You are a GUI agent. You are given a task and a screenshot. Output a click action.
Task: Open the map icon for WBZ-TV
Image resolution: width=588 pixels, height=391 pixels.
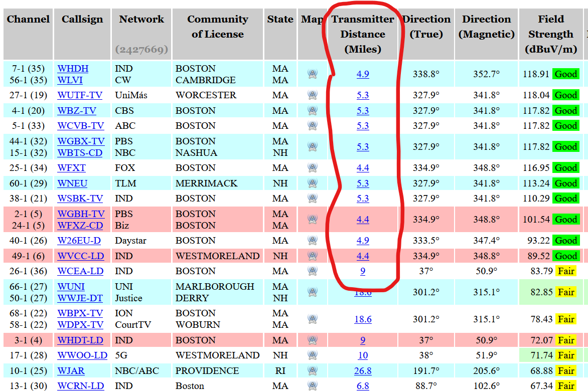click(313, 111)
